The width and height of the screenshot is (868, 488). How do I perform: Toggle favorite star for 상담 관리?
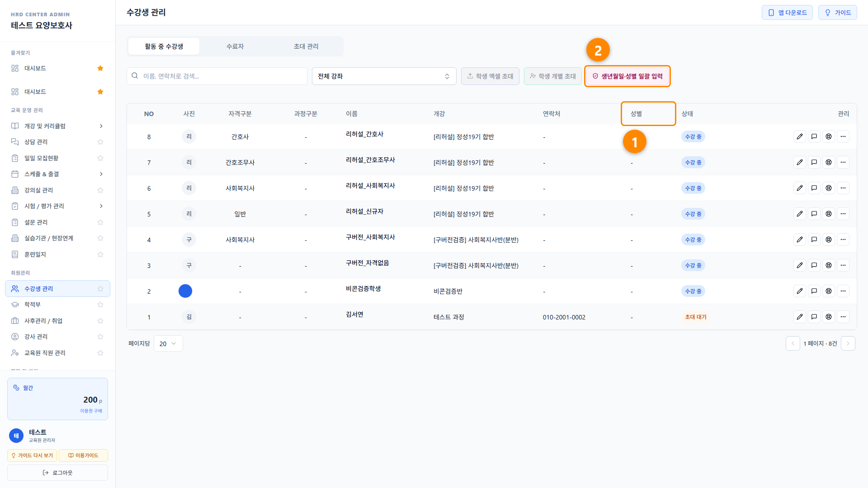[100, 142]
